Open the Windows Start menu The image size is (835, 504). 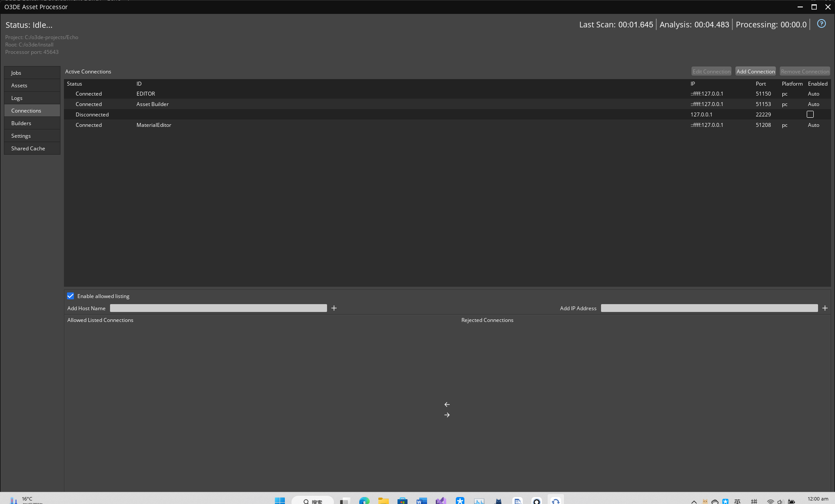coord(280,501)
